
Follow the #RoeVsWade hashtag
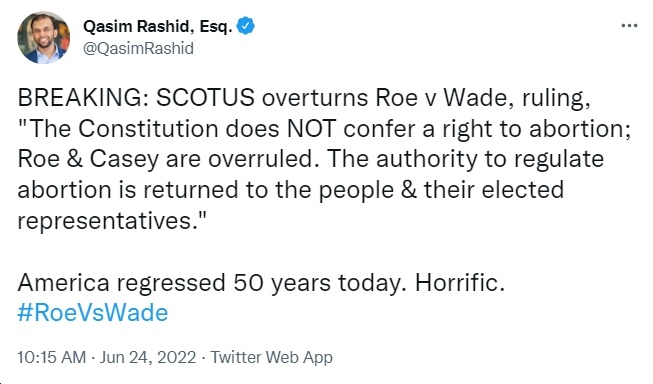[x=92, y=312]
